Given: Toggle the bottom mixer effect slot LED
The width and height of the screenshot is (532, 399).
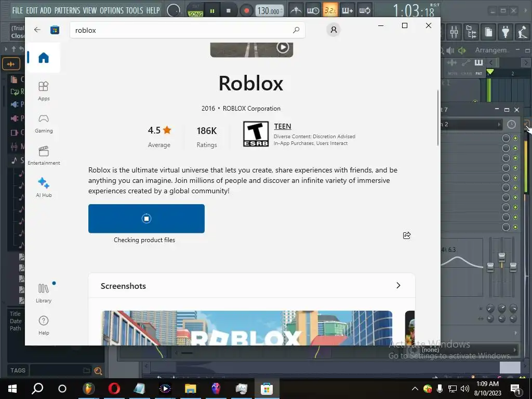Looking at the screenshot, I should [515, 227].
